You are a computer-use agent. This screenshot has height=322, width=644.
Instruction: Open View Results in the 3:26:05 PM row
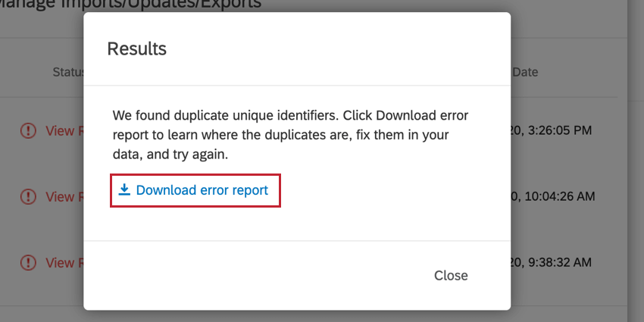pyautogui.click(x=64, y=130)
